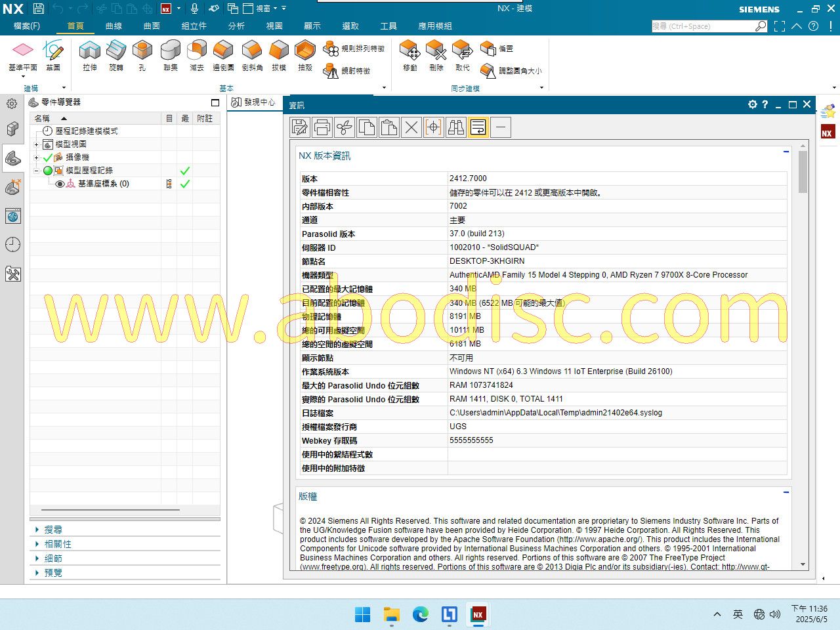
Task: Select the 旋轉 (Revolve) tool
Action: (x=116, y=56)
